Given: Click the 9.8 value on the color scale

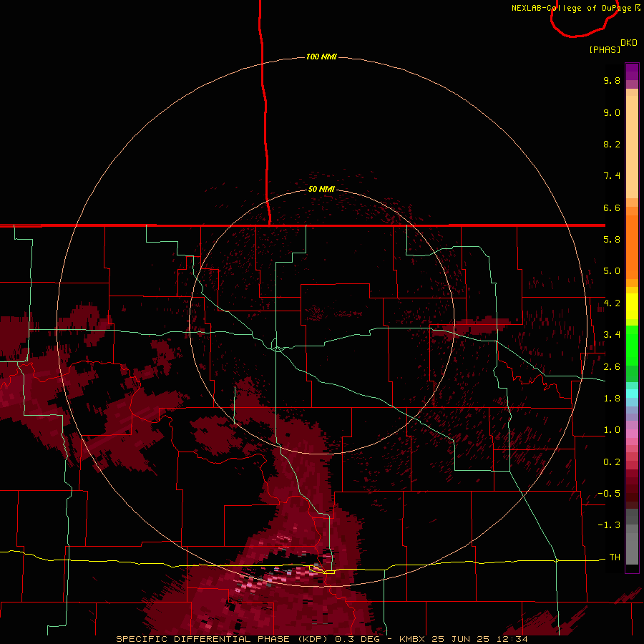Looking at the screenshot, I should [612, 80].
